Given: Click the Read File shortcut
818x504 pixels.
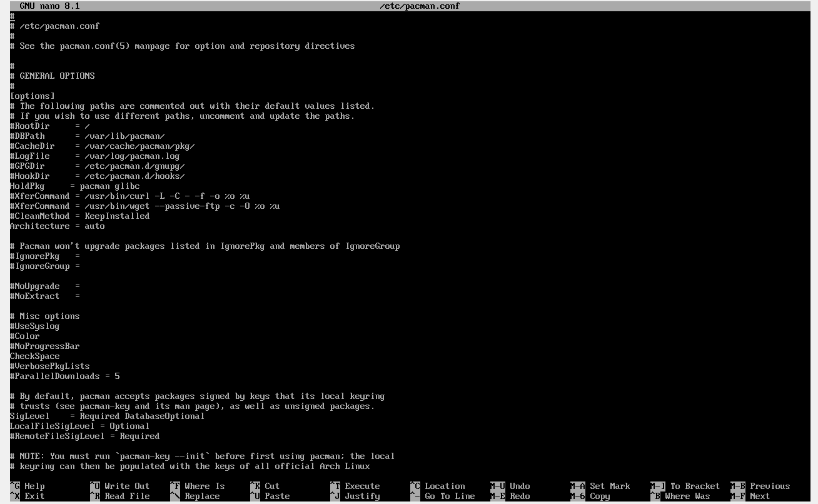Looking at the screenshot, I should [x=126, y=496].
